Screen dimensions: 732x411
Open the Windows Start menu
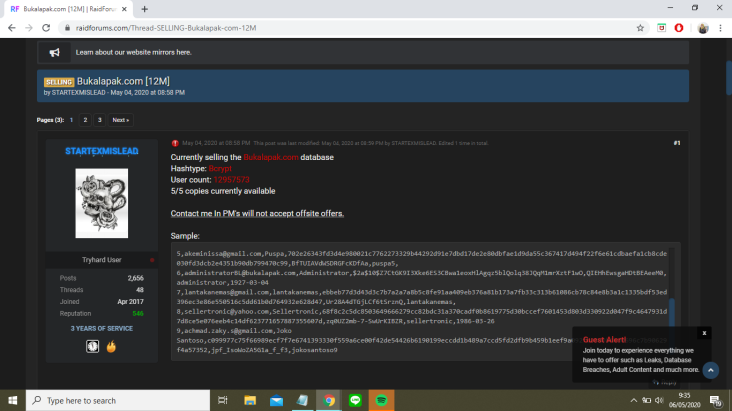pyautogui.click(x=13, y=400)
